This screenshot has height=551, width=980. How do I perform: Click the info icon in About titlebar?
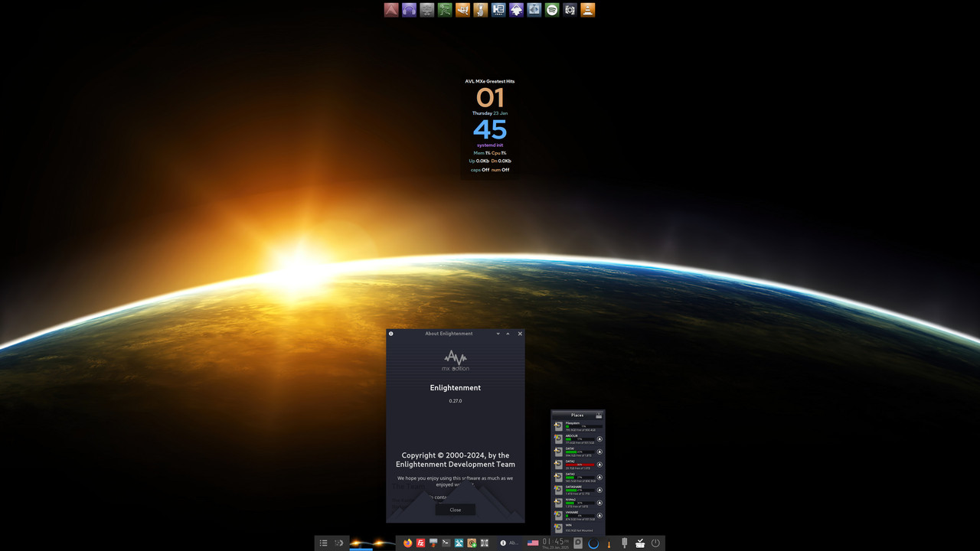tap(390, 334)
